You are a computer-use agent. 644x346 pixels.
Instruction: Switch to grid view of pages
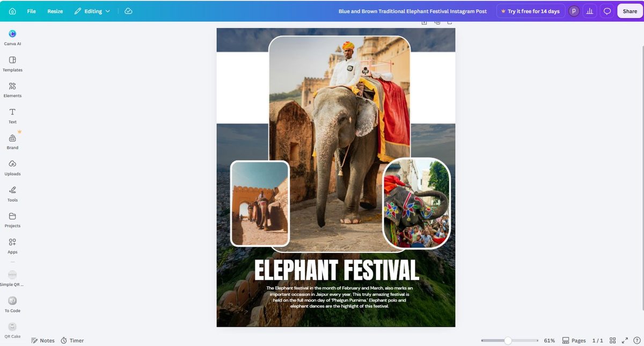(613, 341)
